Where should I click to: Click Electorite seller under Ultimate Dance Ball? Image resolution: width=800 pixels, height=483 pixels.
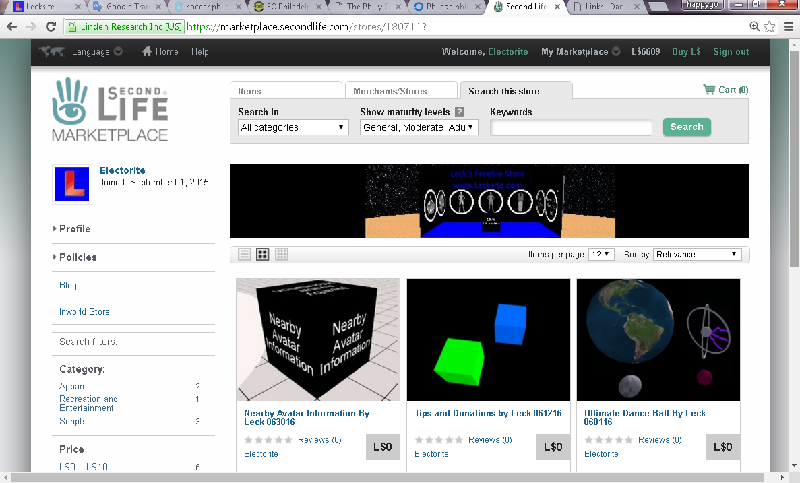pyautogui.click(x=601, y=454)
